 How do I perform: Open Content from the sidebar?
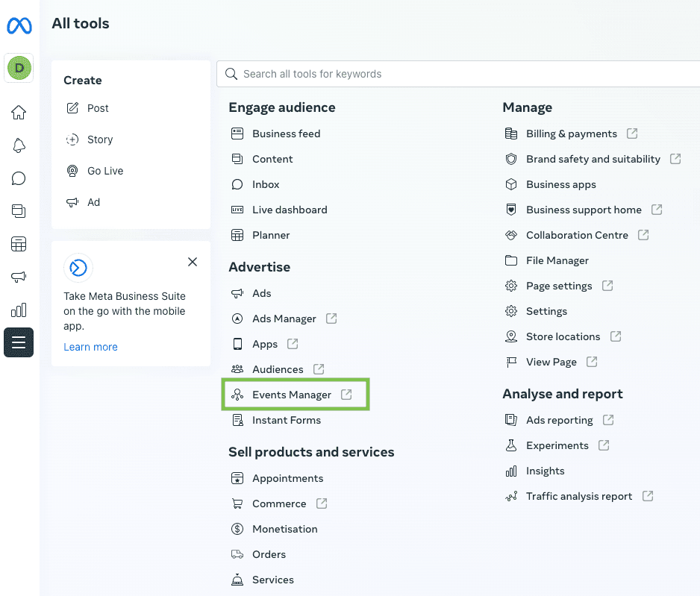pos(19,211)
